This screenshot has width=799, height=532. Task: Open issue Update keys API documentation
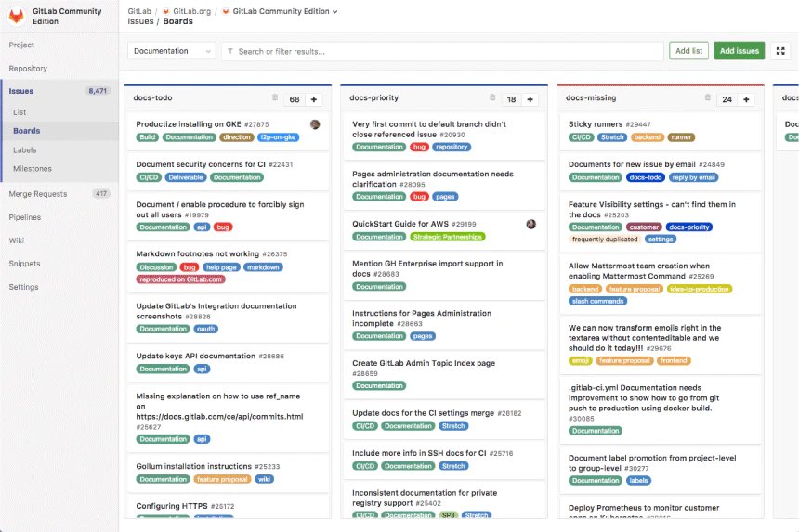click(x=196, y=356)
